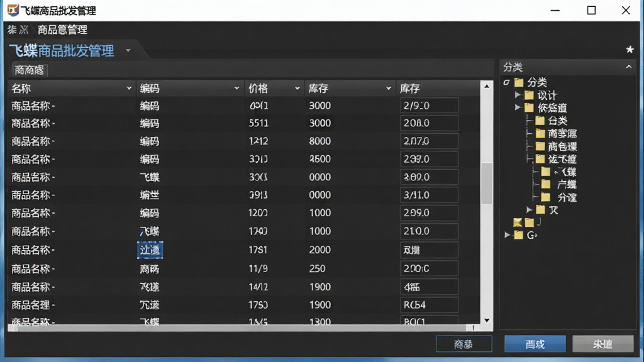Click the table's vertical scrollbar down arrow
Image resolution: width=644 pixels, height=362 pixels.
[x=487, y=320]
